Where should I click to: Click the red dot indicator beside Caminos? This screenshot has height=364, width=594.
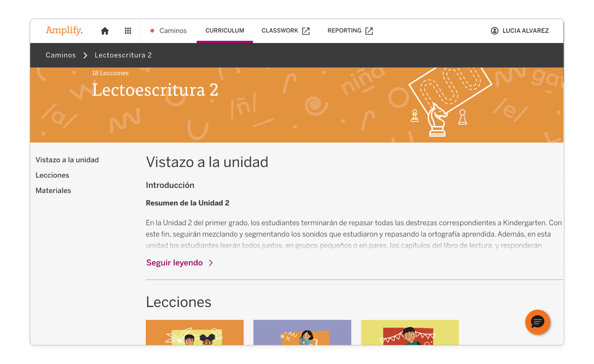point(152,31)
